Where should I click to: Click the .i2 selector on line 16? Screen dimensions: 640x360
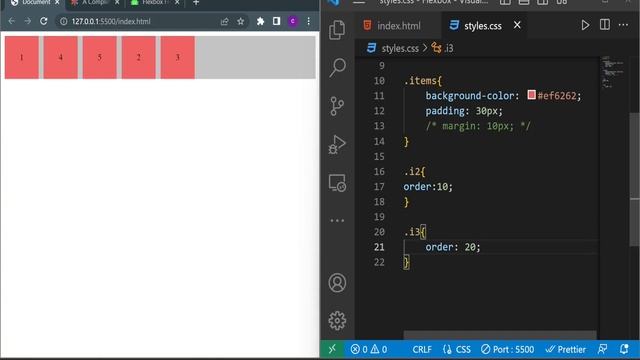(x=412, y=171)
